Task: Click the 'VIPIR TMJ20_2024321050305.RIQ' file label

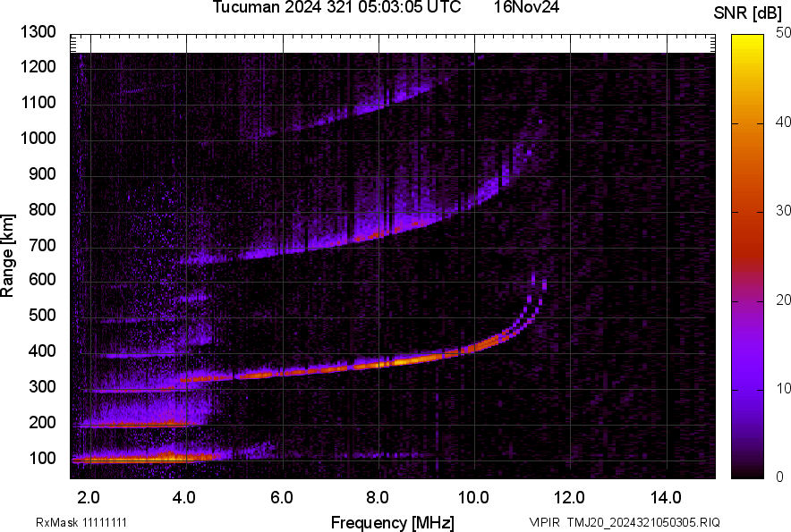Action: [x=625, y=522]
